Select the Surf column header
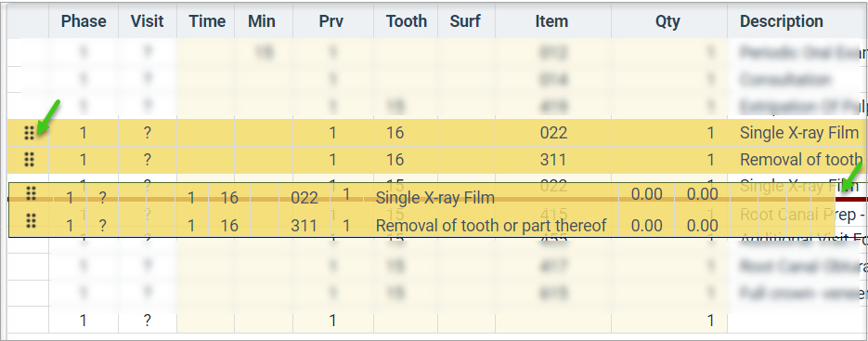Screen dimensions: 868x341 [x=465, y=21]
